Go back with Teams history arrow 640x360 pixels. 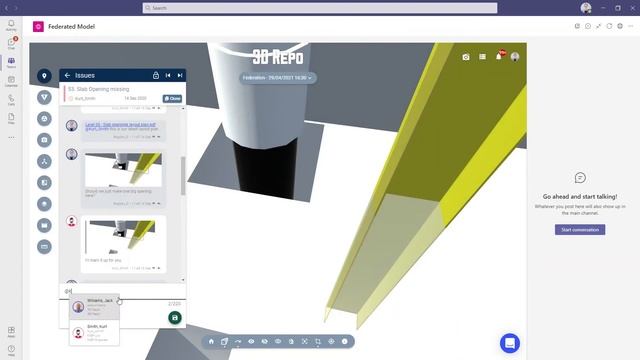[x=6, y=8]
